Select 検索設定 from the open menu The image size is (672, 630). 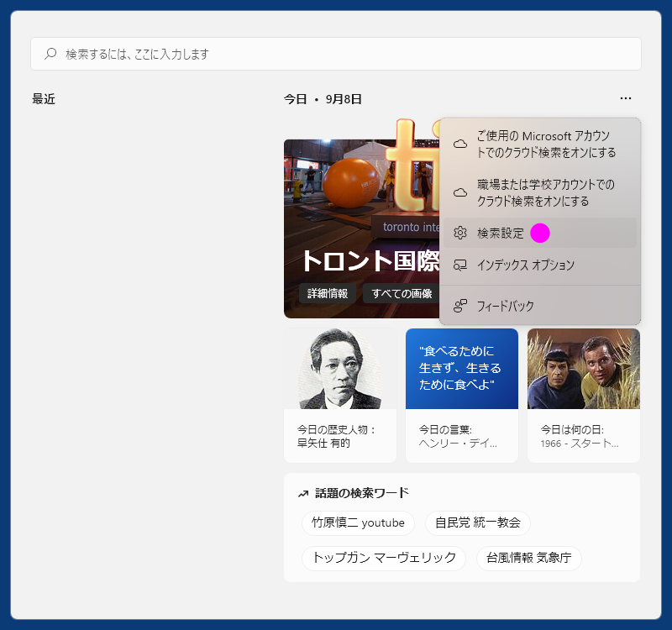click(x=500, y=231)
